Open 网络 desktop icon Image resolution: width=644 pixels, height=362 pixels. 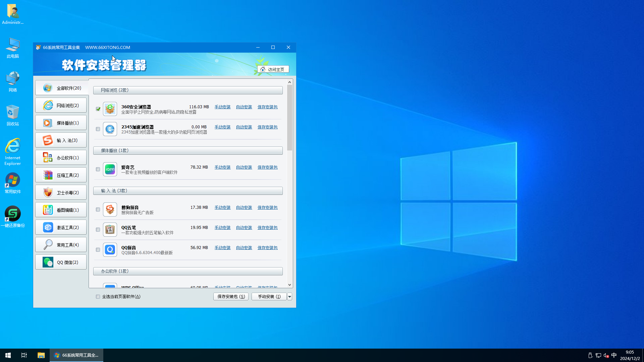pos(13,81)
